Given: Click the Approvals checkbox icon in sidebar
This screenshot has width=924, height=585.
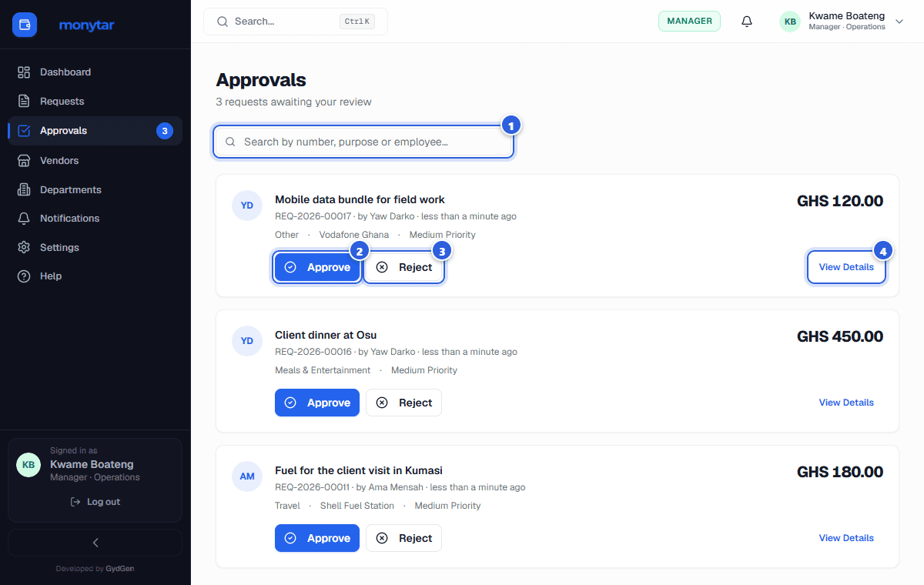Looking at the screenshot, I should point(24,131).
